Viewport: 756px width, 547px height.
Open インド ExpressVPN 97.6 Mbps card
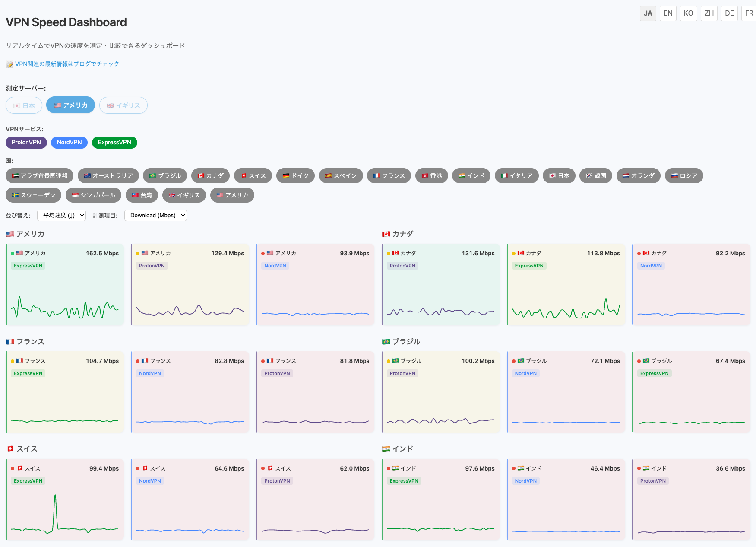[x=441, y=499]
